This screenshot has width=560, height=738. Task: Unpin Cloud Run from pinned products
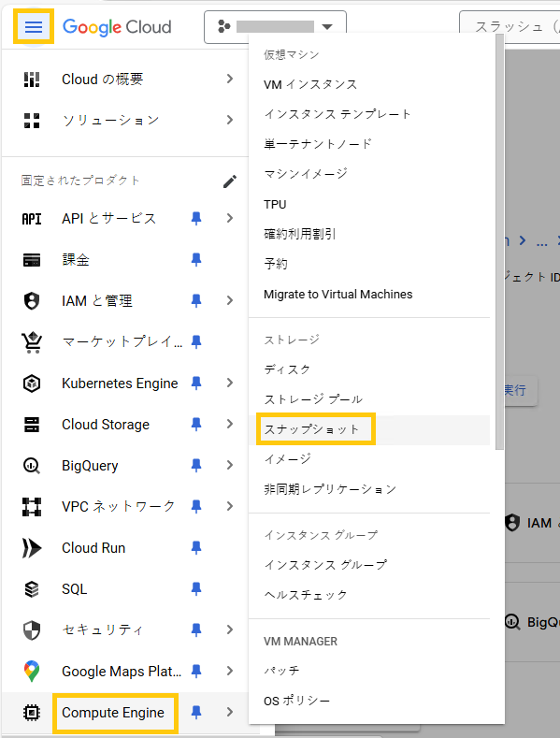(x=196, y=548)
